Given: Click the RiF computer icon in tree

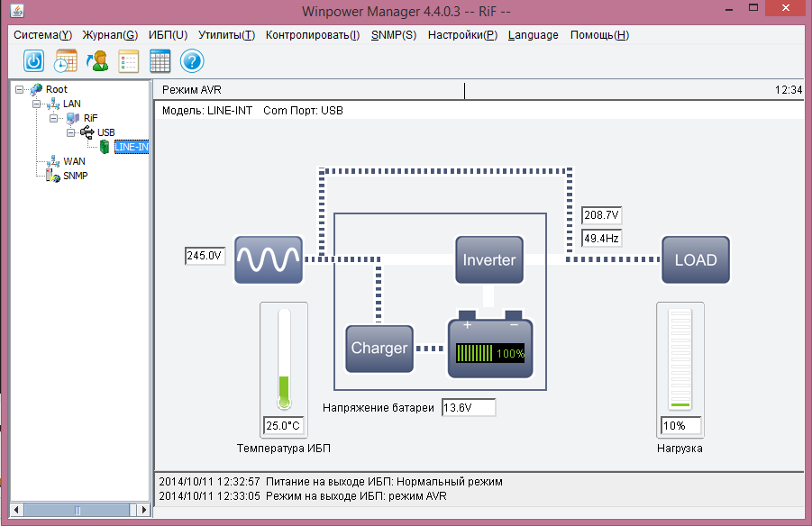Looking at the screenshot, I should (73, 119).
